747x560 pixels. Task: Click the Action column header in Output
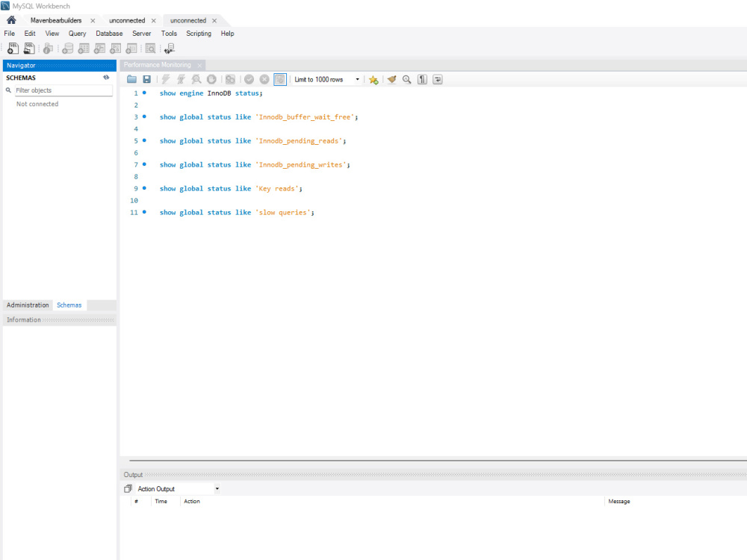coord(192,501)
